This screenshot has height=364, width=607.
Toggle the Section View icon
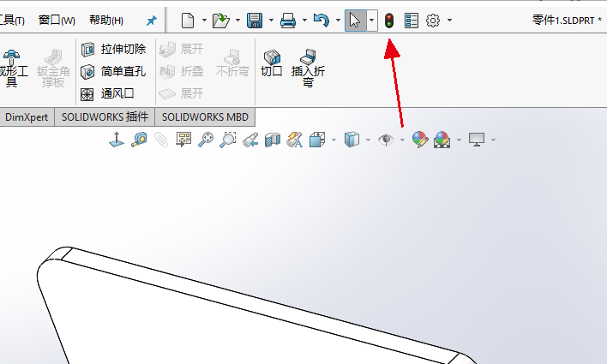coord(273,140)
